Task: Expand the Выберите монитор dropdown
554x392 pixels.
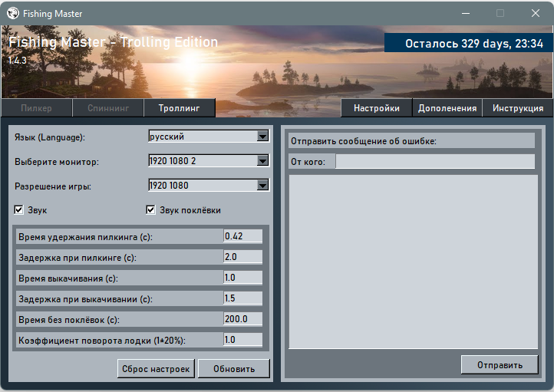Action: click(x=262, y=161)
